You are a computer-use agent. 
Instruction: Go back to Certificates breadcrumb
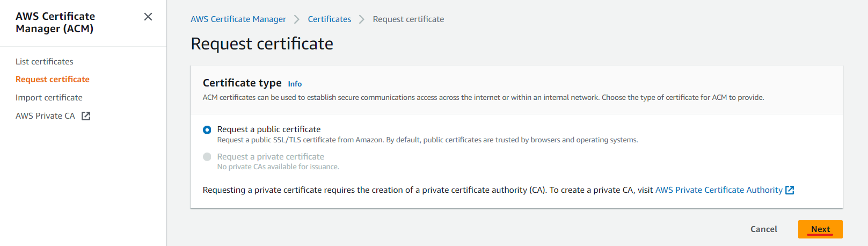(x=330, y=19)
